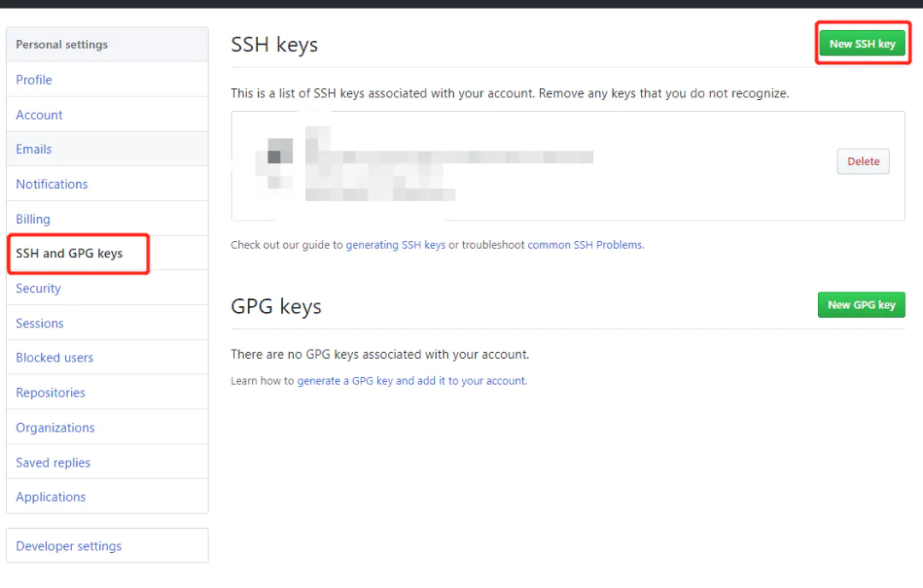Open the generate a GPG key link

click(x=411, y=380)
